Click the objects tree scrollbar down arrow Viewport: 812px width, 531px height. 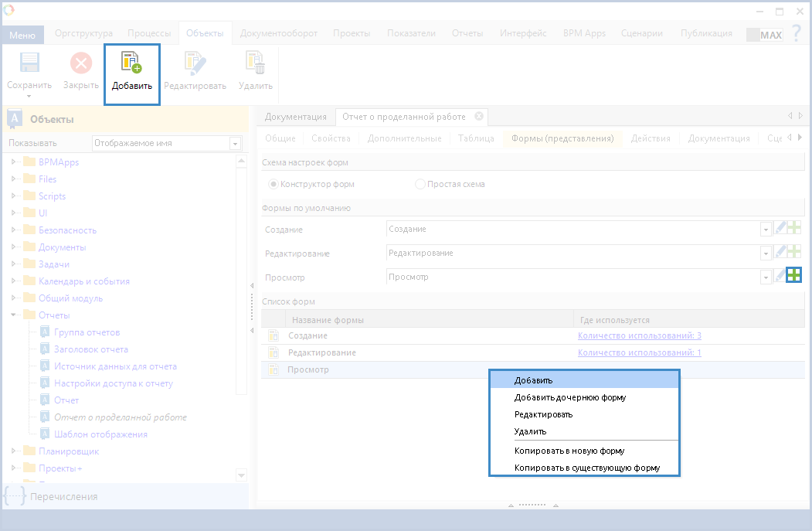[241, 475]
